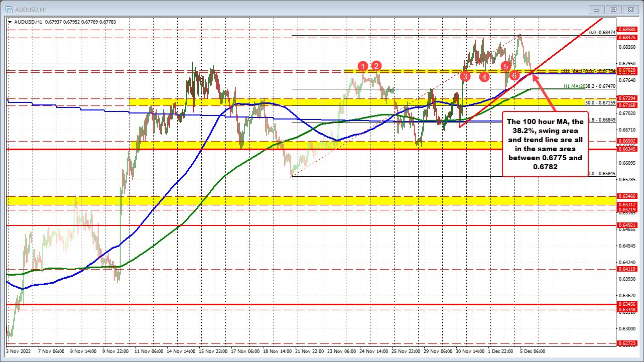644x362 pixels.
Task: Select the red circle marker numbered 6
Action: pyautogui.click(x=513, y=75)
